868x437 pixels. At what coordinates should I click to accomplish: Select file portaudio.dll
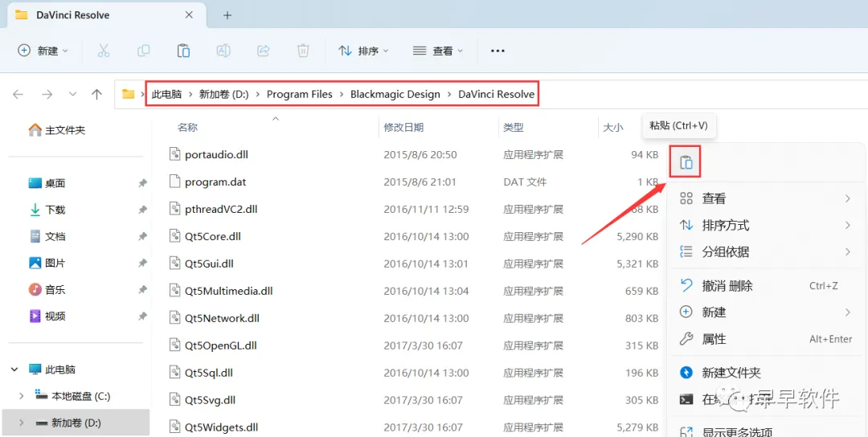click(x=216, y=154)
